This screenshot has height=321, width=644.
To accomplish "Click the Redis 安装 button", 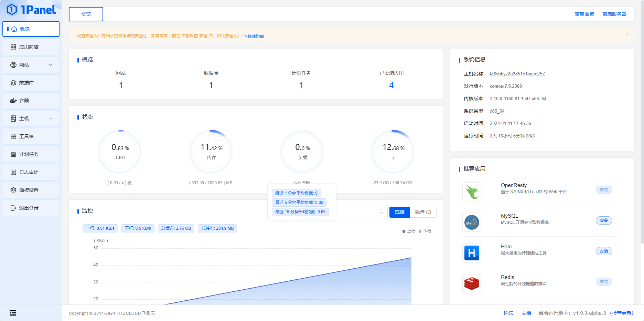I will (x=604, y=282).
